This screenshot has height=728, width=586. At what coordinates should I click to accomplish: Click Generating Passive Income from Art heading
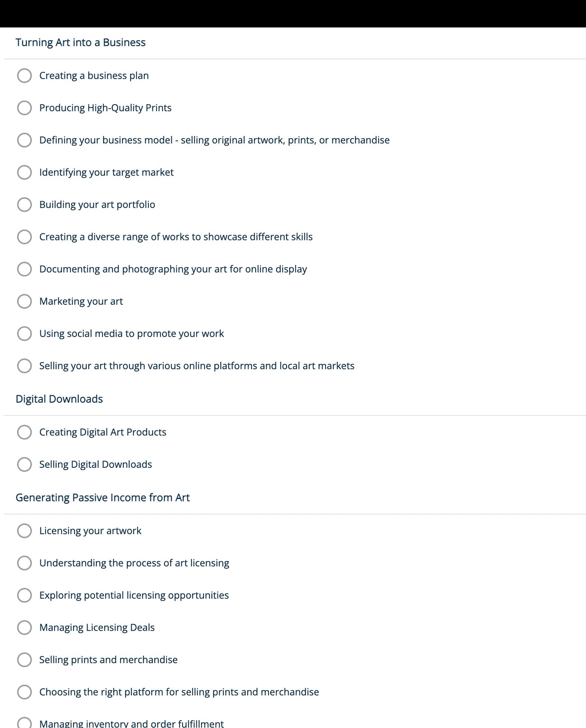click(103, 497)
